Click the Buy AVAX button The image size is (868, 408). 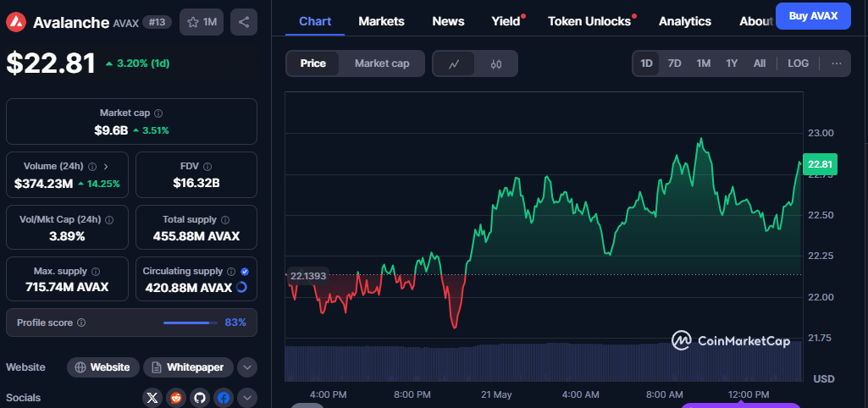(813, 16)
